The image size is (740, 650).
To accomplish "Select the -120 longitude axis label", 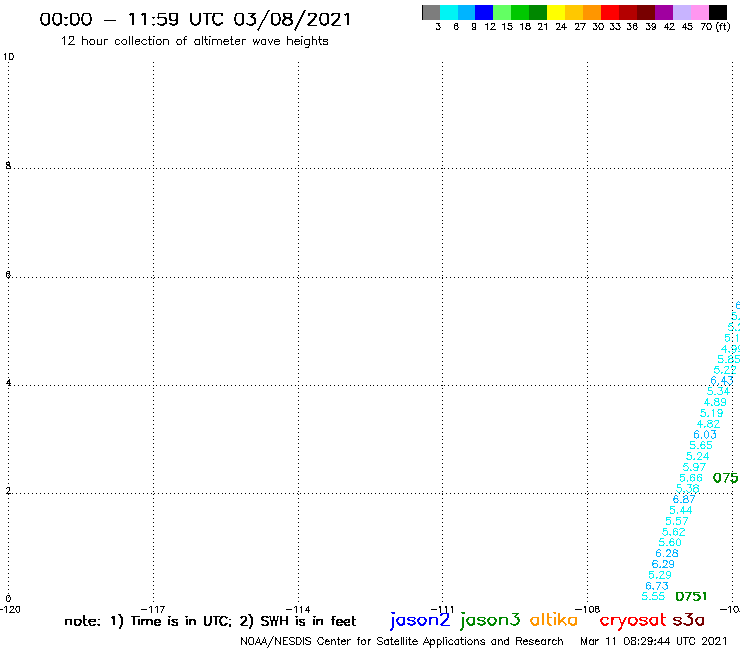I will click(10, 610).
